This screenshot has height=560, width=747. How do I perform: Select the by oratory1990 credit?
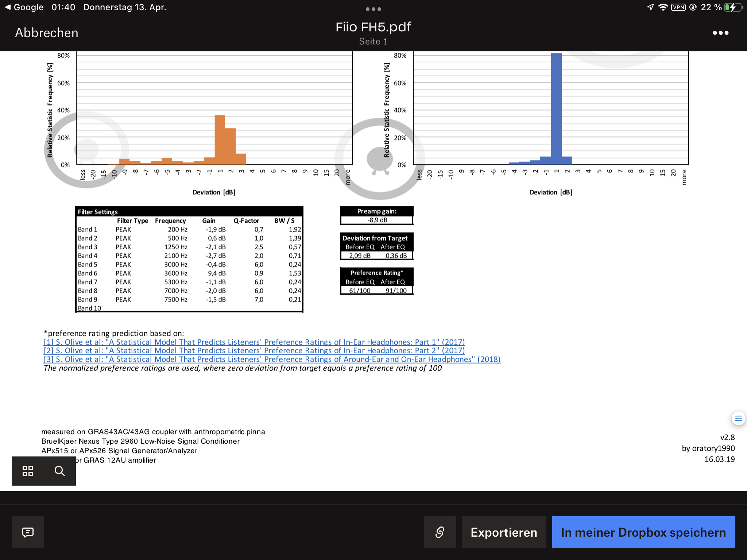coord(708,448)
